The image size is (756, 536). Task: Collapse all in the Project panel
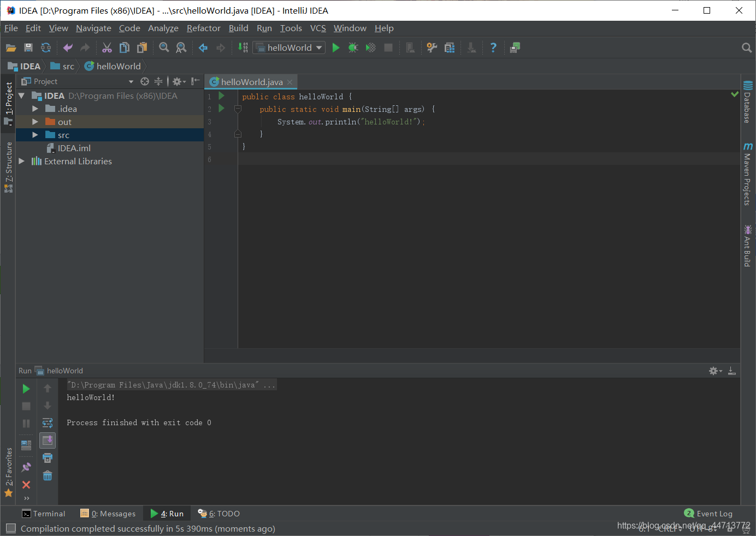[x=158, y=81]
